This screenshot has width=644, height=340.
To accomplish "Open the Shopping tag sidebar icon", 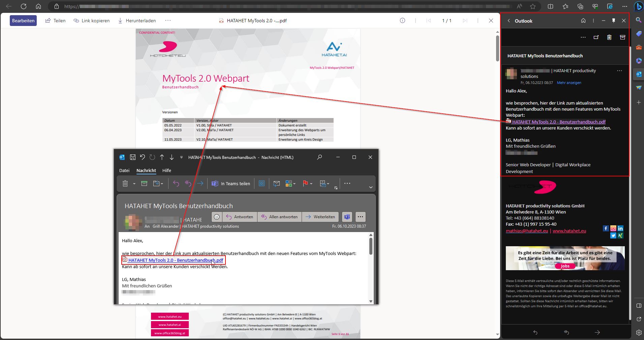I will pyautogui.click(x=639, y=34).
